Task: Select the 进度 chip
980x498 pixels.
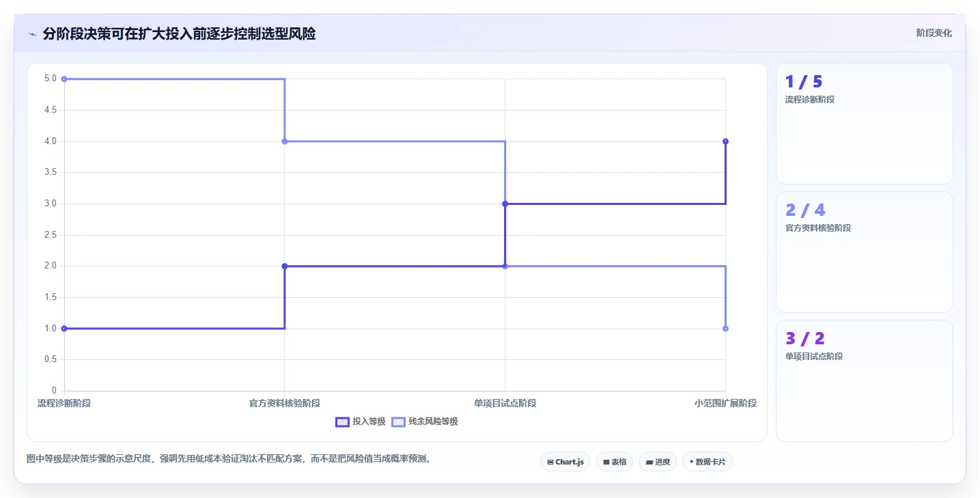Action: click(658, 462)
